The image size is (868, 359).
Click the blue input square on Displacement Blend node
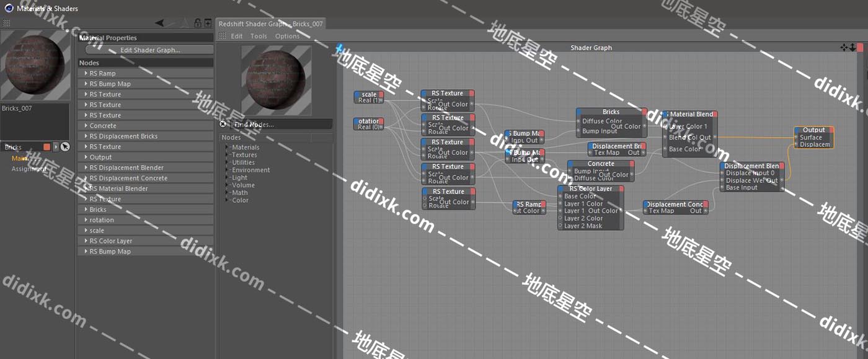pos(723,166)
